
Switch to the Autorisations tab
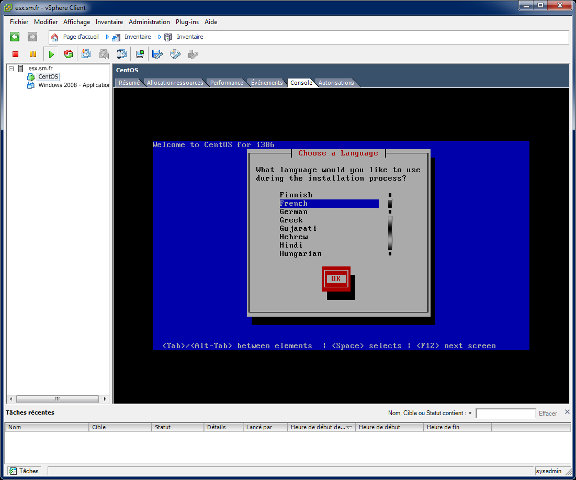[336, 83]
